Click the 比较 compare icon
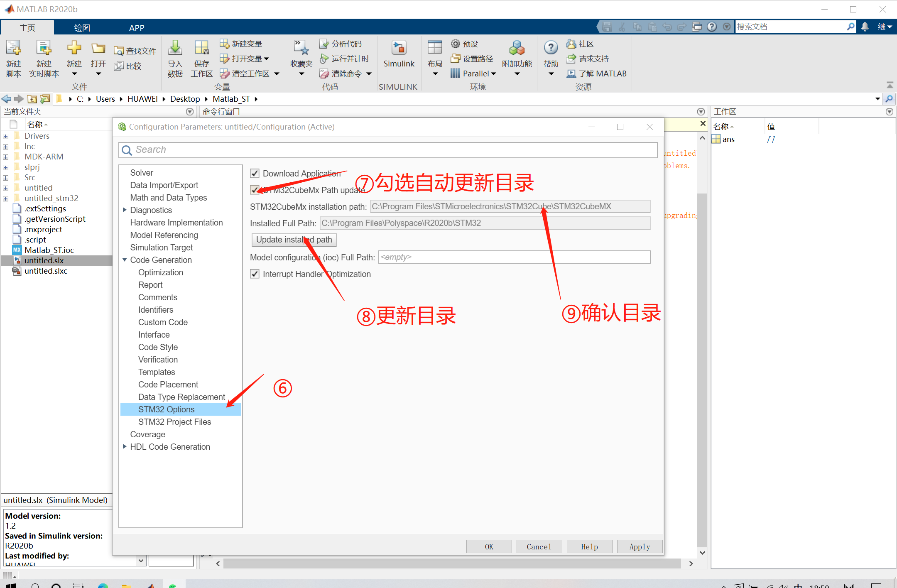Image resolution: width=897 pixels, height=588 pixels. click(x=119, y=66)
